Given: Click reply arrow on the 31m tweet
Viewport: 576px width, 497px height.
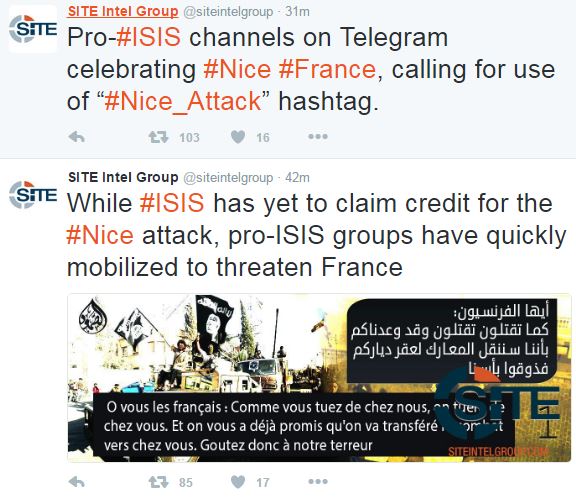Looking at the screenshot, I should (x=77, y=137).
